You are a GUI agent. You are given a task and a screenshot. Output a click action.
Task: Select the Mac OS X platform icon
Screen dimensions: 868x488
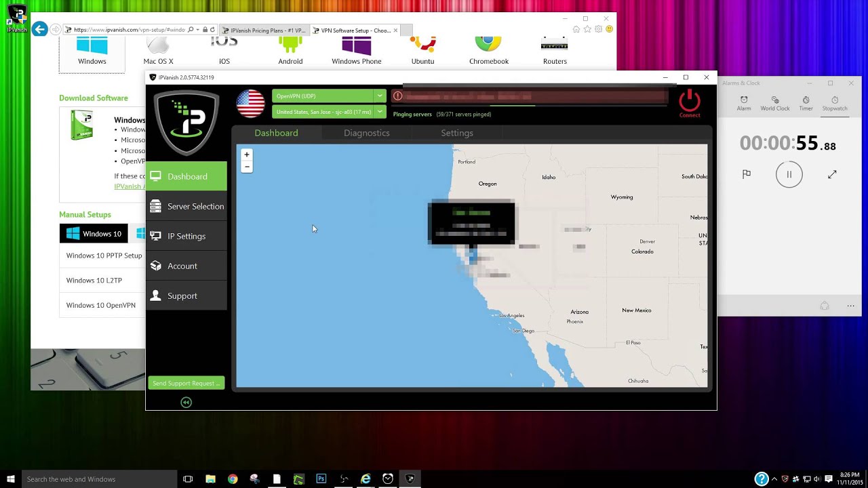click(x=158, y=46)
